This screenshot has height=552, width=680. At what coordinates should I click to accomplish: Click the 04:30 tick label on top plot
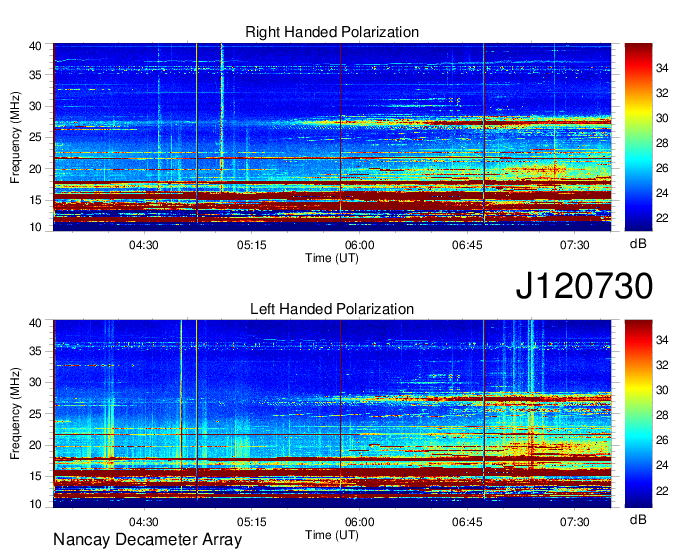pos(144,245)
